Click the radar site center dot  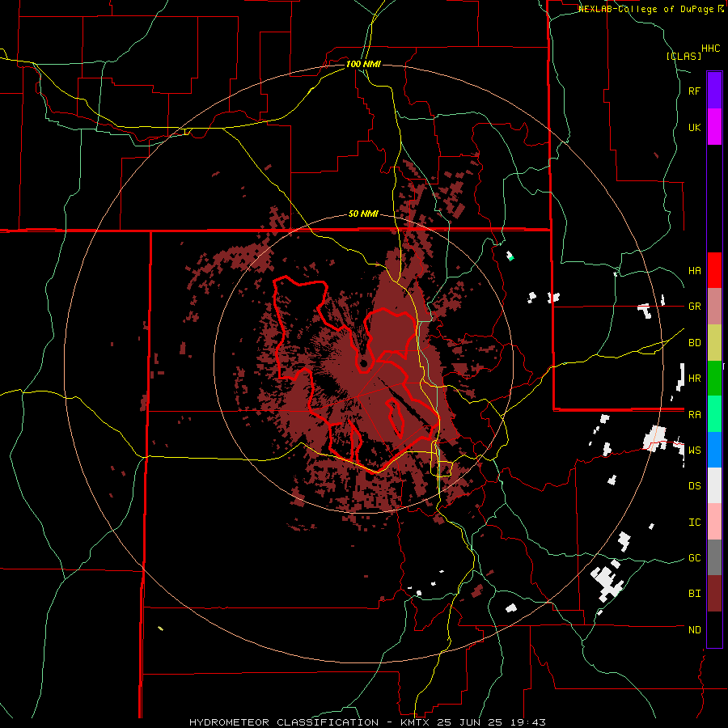[363, 363]
